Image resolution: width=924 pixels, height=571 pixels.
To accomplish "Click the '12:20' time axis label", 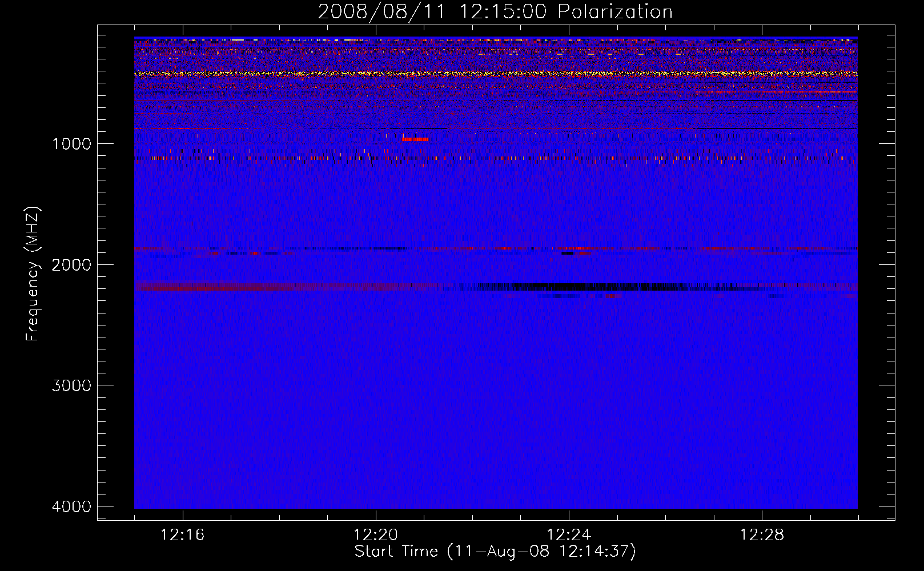I will (x=375, y=535).
